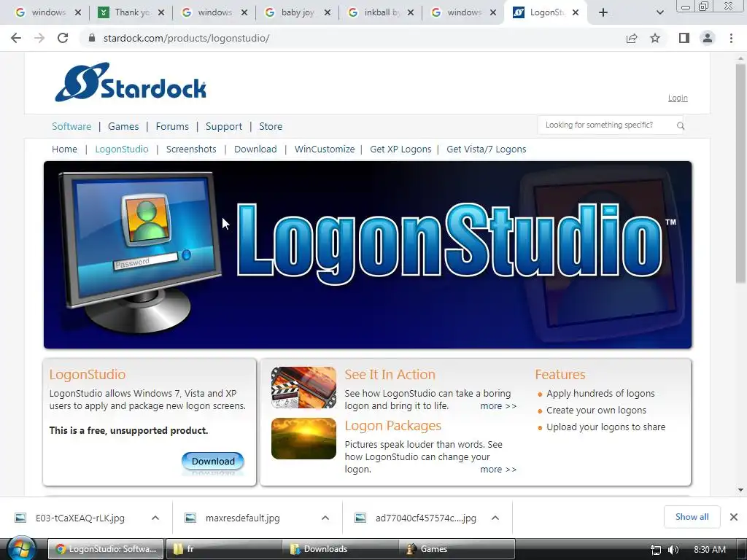Open the tab search dropdown arrow
This screenshot has width=747, height=560.
click(659, 12)
